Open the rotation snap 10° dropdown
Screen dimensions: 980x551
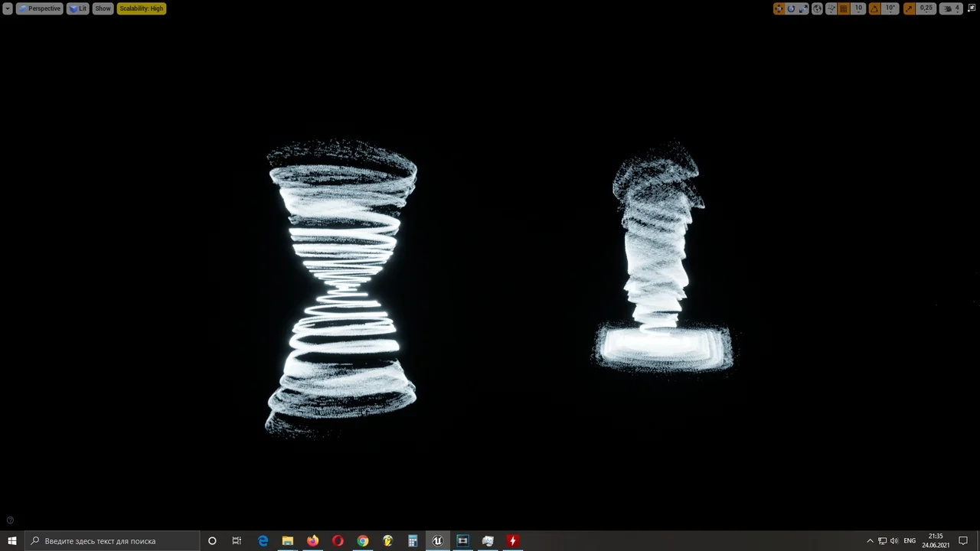[x=890, y=8]
